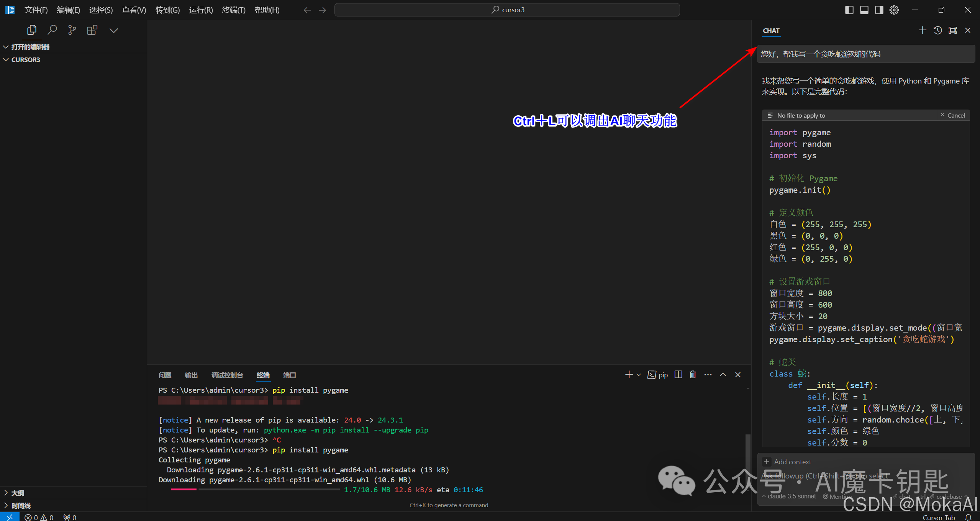Open notifications bell icon

pos(968,517)
